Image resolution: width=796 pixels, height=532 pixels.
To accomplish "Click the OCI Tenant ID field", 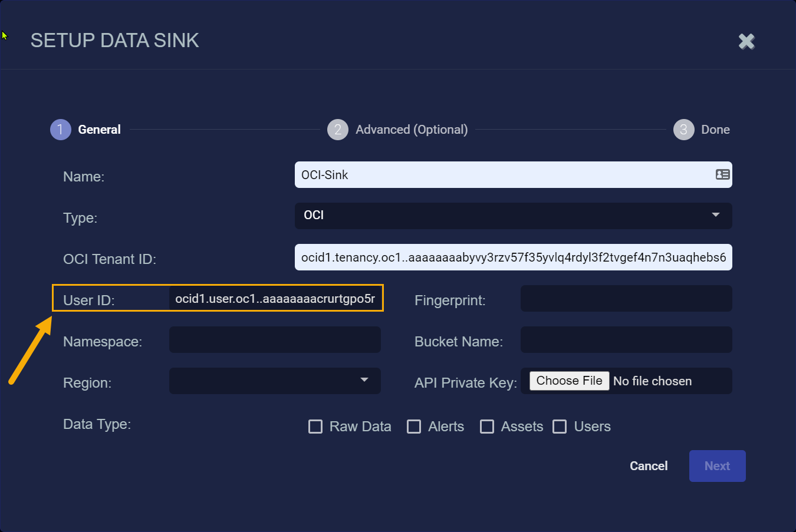I will coord(513,257).
